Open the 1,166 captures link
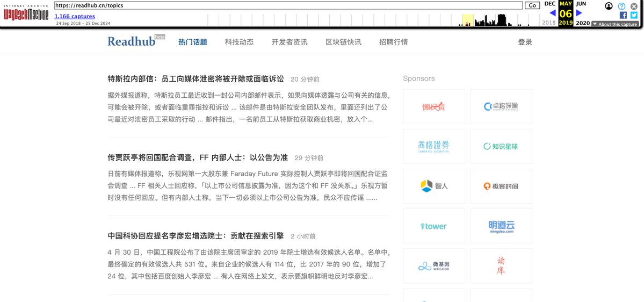The height and width of the screenshot is (302, 644). pos(75,17)
